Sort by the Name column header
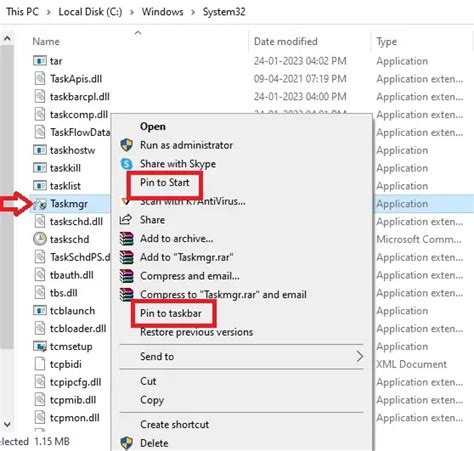Viewport: 474px width, 451px height. (x=46, y=42)
